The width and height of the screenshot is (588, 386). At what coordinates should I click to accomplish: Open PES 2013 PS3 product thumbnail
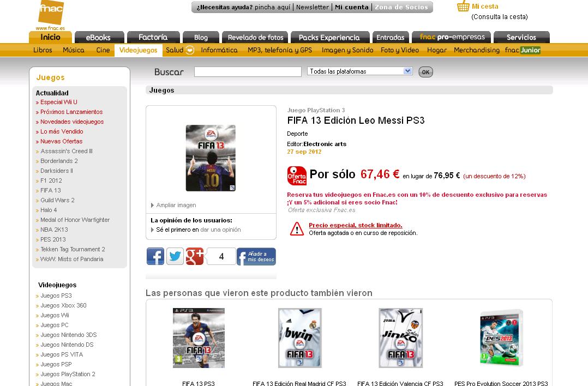(502, 337)
